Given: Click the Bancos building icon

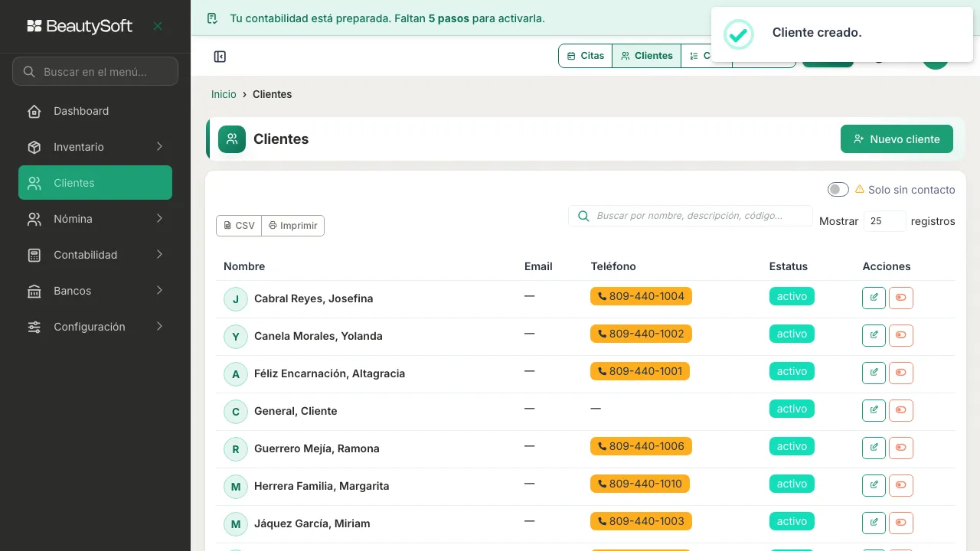Looking at the screenshot, I should click(34, 291).
